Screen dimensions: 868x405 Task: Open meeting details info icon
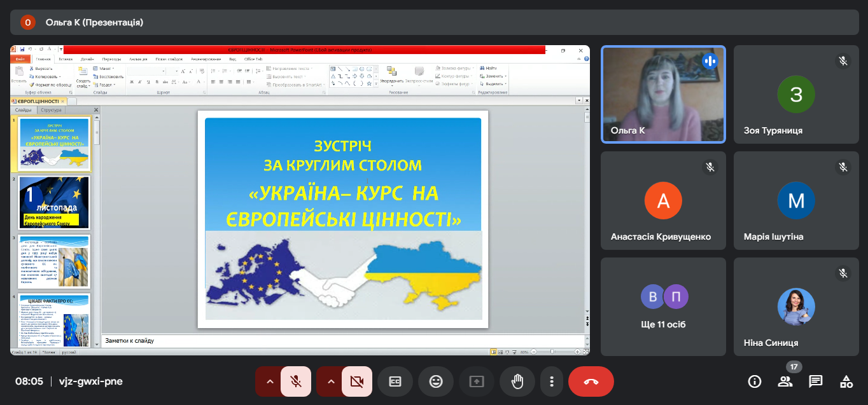(755, 381)
